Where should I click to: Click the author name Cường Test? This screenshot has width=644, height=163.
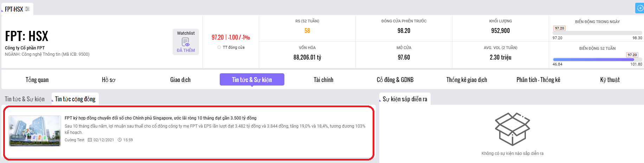75,140
